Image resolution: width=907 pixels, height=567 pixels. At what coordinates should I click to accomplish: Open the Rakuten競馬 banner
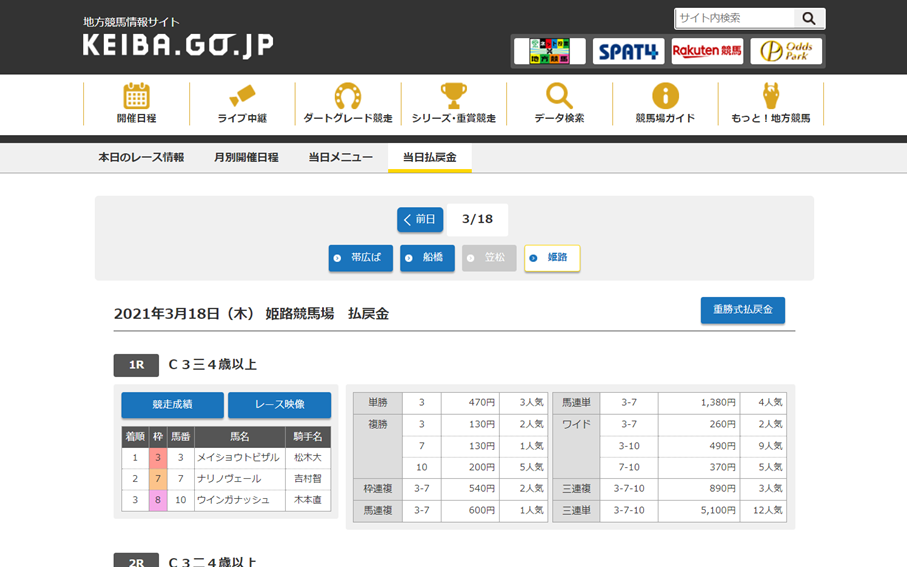(707, 51)
